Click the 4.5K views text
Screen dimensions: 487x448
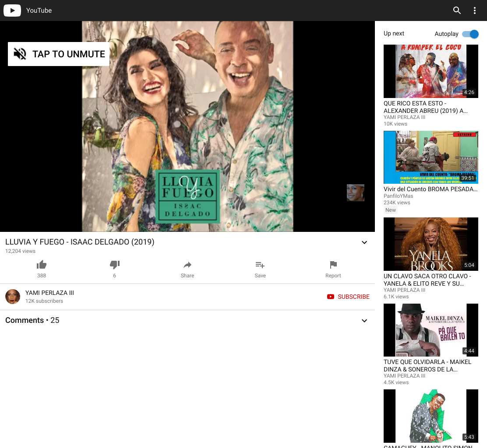396,382
